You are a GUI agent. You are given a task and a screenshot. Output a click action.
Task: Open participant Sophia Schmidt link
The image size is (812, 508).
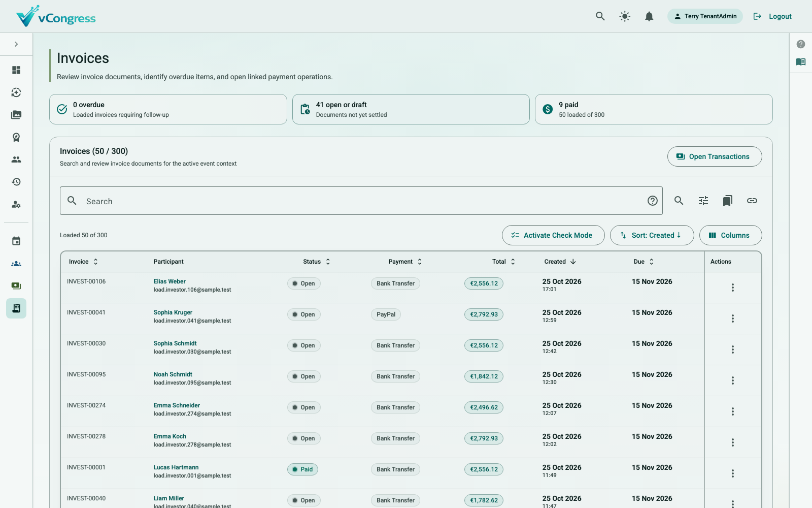[175, 343]
